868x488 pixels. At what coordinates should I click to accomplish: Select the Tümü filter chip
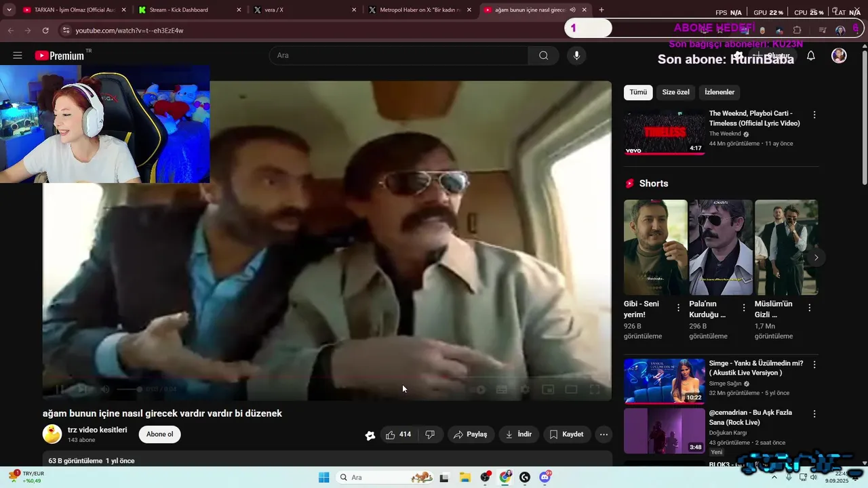coord(638,92)
